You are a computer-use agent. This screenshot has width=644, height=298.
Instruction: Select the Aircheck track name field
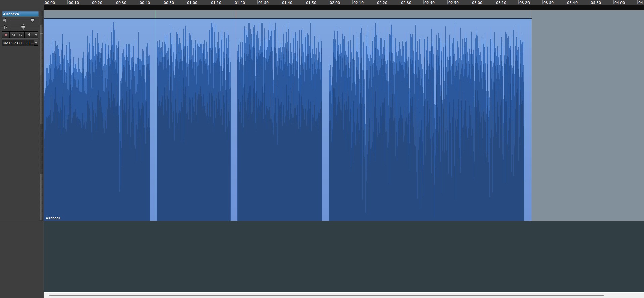pos(20,14)
